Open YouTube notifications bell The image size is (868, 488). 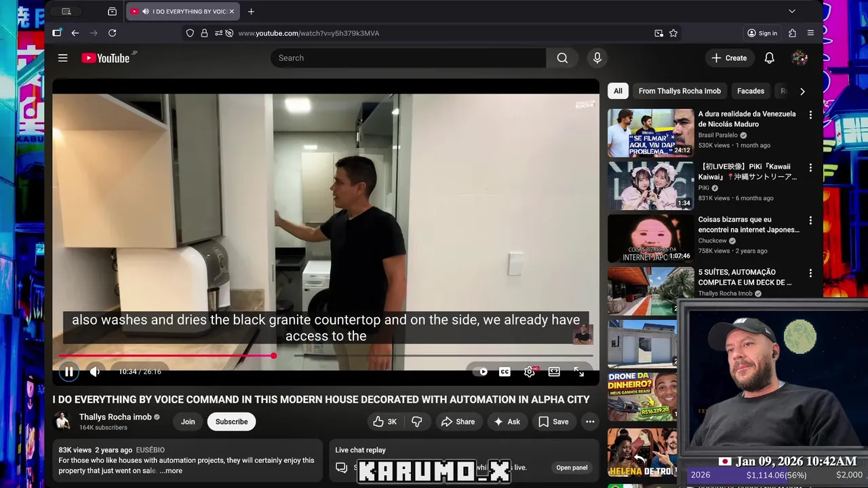(769, 58)
